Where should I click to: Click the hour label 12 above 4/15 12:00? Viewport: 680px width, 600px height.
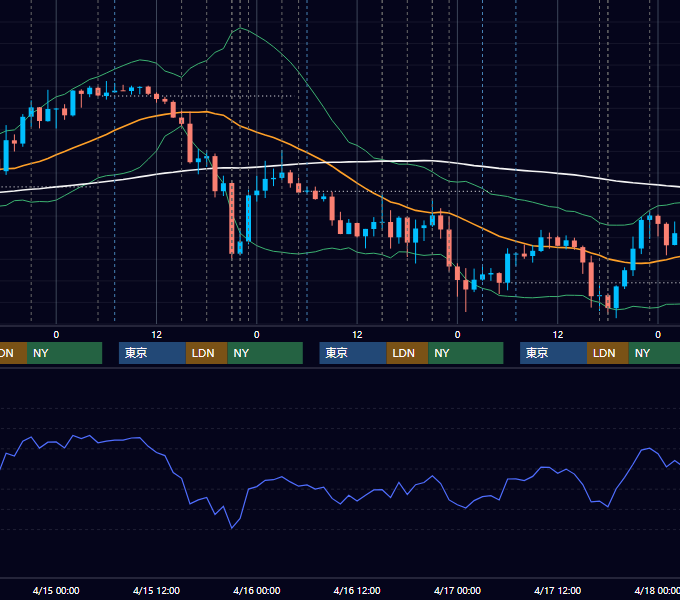[x=157, y=335]
